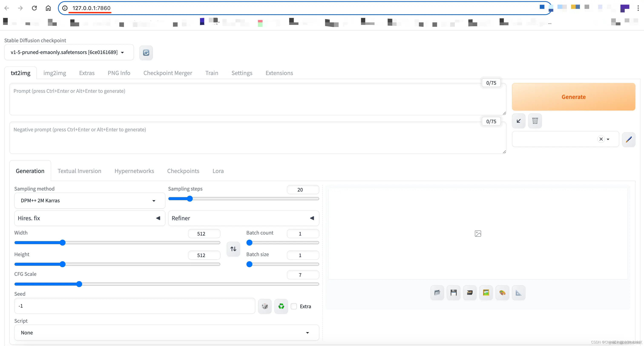Click the CFG Scale slider handle
The height and width of the screenshot is (346, 644).
coord(79,284)
